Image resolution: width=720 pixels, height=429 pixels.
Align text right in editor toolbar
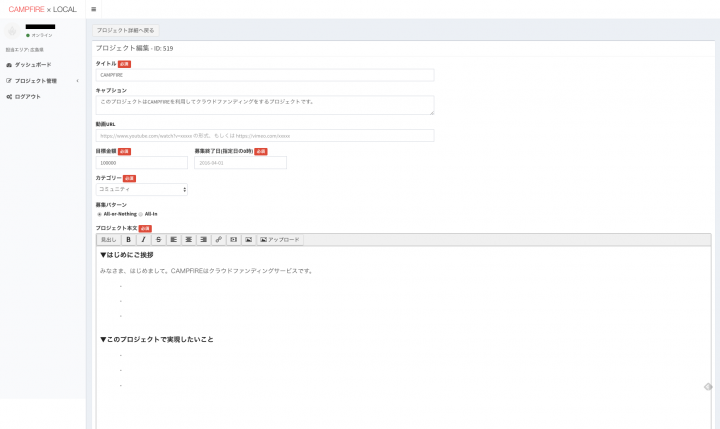[203, 240]
